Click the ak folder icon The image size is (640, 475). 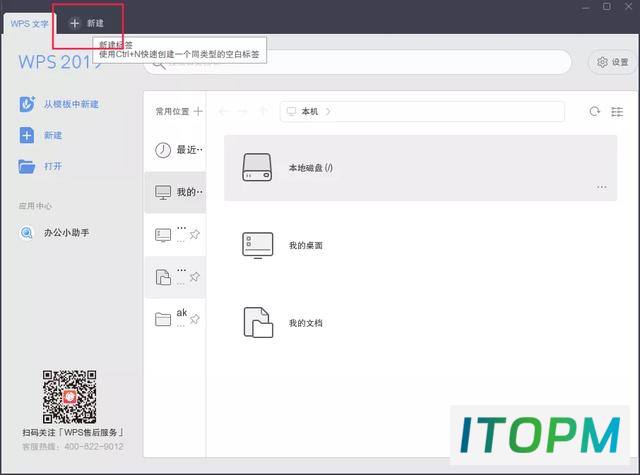click(x=163, y=319)
